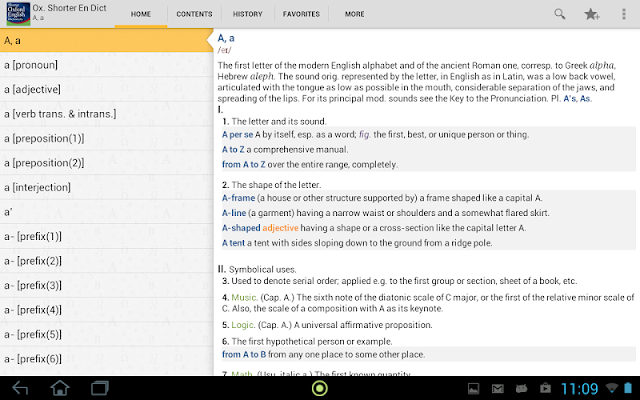
Task: Open 'a [preposition(2)]' entry
Action: (x=107, y=163)
